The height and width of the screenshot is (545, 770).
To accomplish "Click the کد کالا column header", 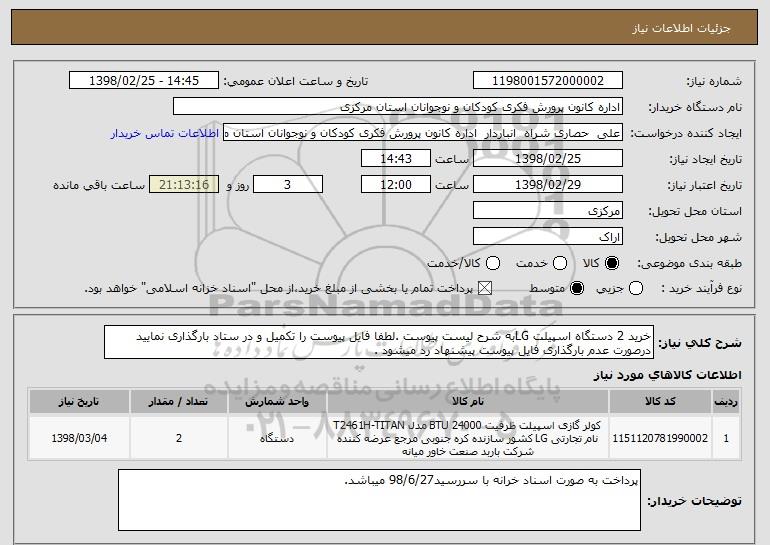I will (x=660, y=402).
